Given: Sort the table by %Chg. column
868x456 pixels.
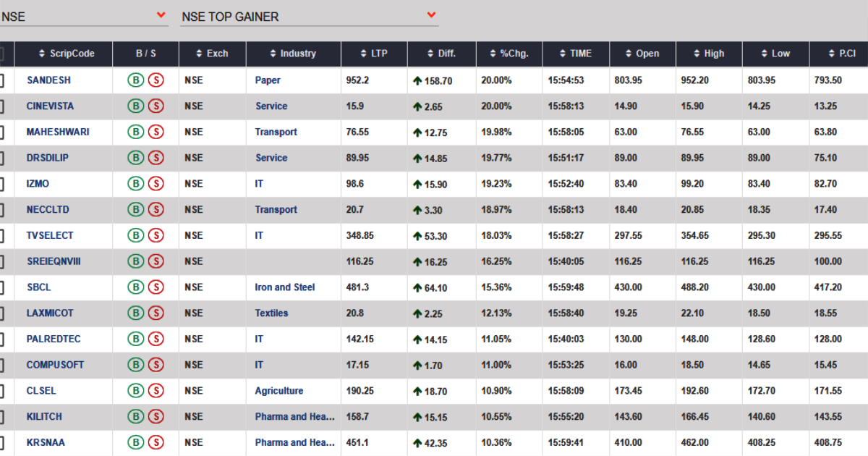Looking at the screenshot, I should click(509, 54).
